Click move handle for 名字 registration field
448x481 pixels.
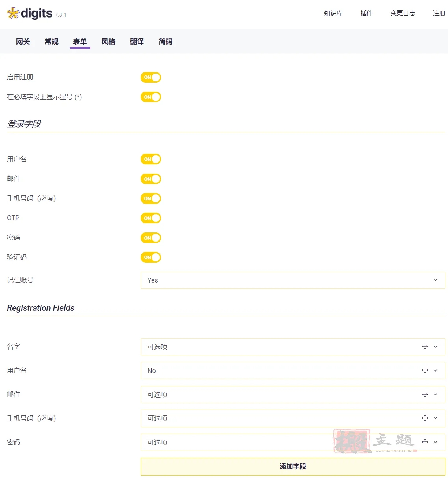point(425,346)
